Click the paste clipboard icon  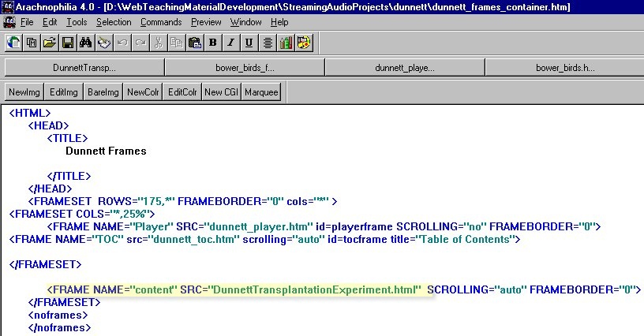point(194,42)
